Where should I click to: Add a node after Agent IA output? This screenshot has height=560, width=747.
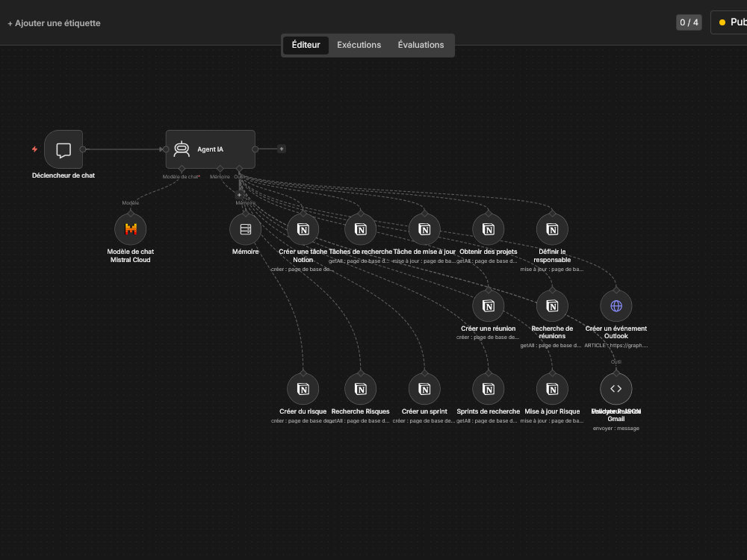(x=282, y=149)
